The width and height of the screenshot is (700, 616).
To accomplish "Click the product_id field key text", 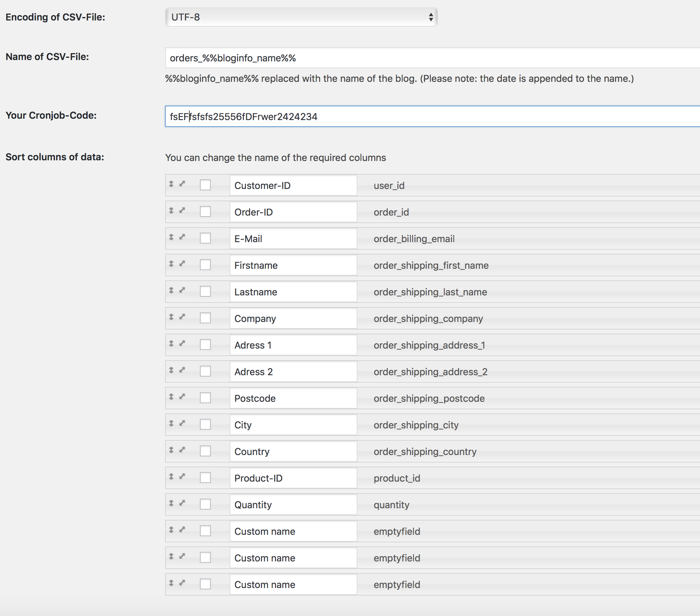I will pyautogui.click(x=397, y=478).
